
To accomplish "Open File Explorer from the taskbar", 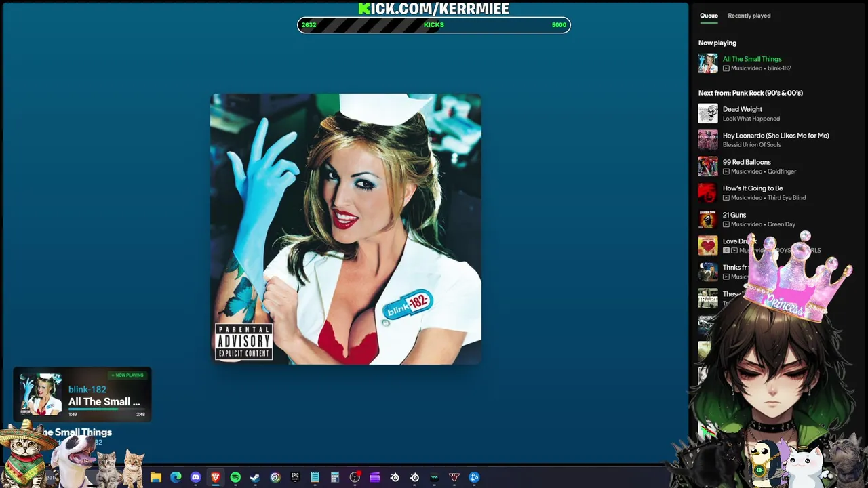I will pos(156,477).
